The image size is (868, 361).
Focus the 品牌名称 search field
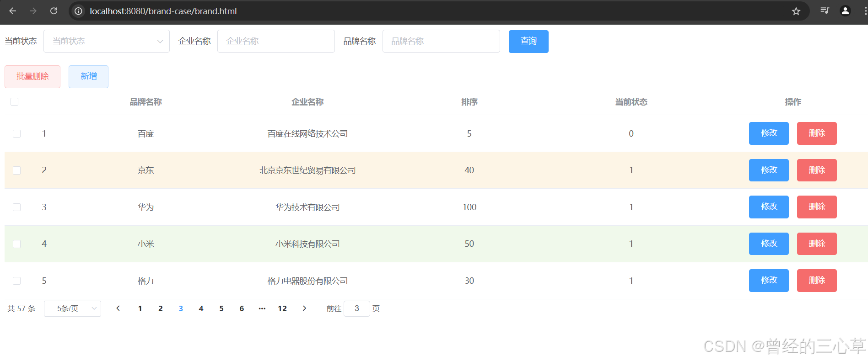tap(441, 41)
